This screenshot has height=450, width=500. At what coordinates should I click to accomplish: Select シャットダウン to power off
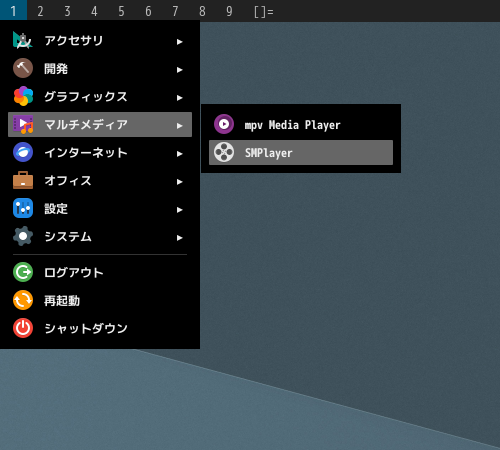tap(100, 328)
